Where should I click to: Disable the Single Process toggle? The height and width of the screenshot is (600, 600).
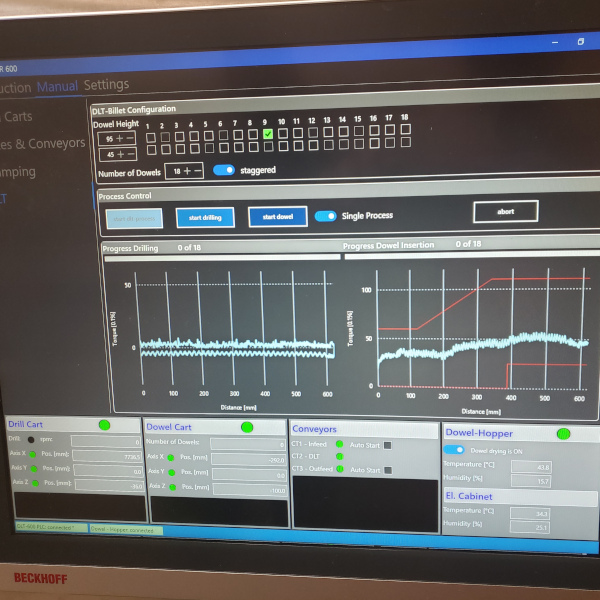[325, 216]
